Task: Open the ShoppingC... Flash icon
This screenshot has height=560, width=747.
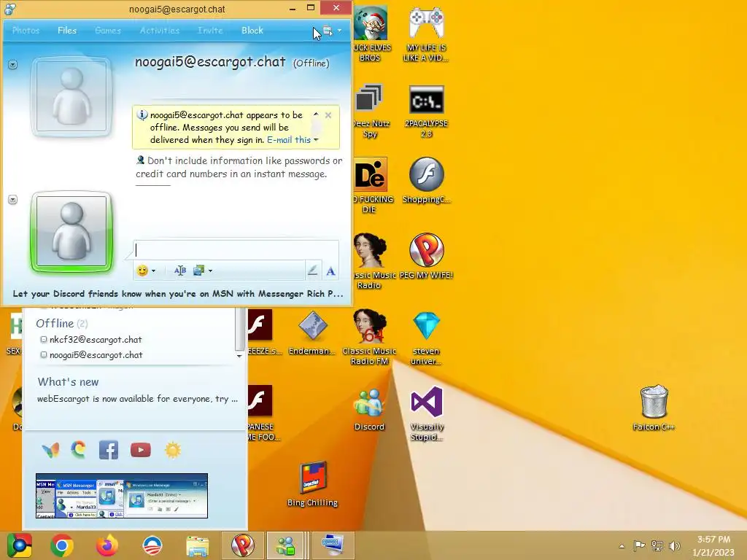Action: 426,181
